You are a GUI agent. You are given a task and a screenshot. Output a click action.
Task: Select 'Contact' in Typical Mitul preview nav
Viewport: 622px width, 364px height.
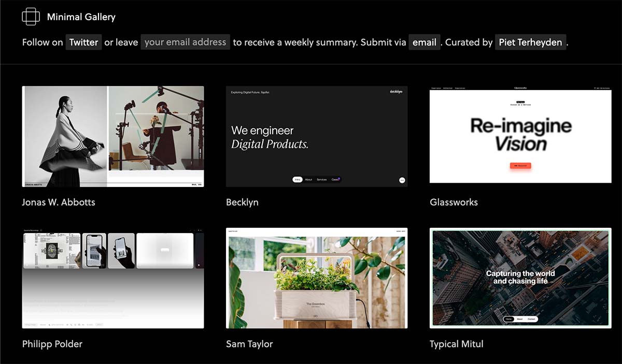click(x=531, y=319)
